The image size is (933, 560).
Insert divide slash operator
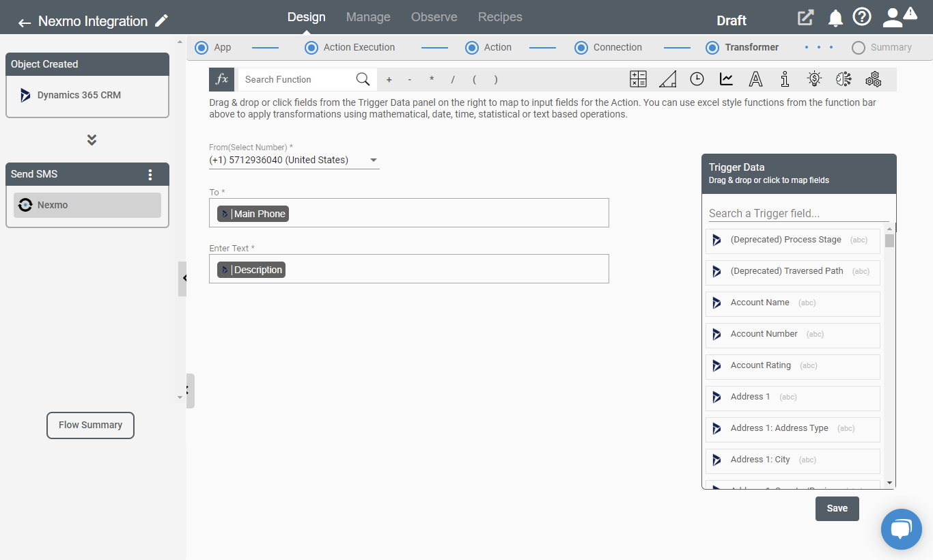pos(452,80)
